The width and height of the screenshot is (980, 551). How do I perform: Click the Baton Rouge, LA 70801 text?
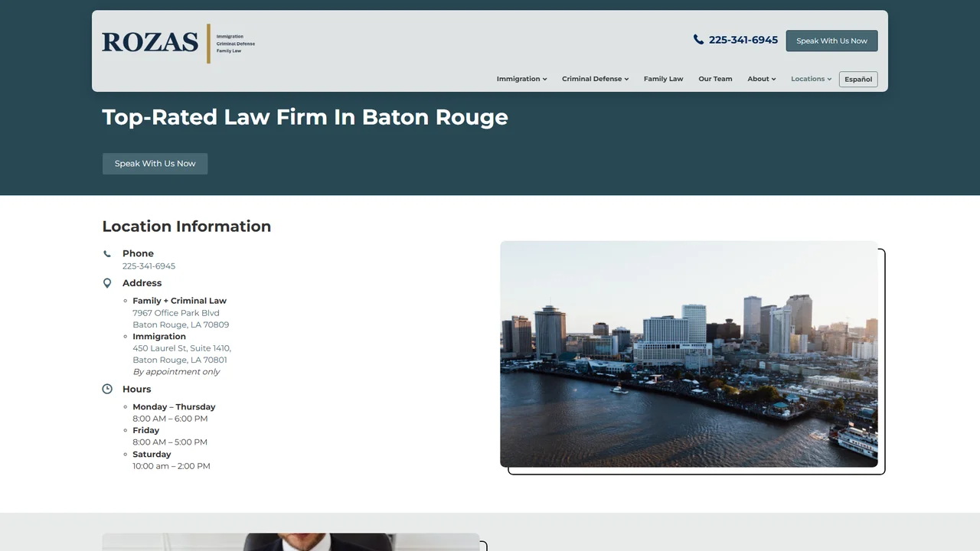[180, 360]
